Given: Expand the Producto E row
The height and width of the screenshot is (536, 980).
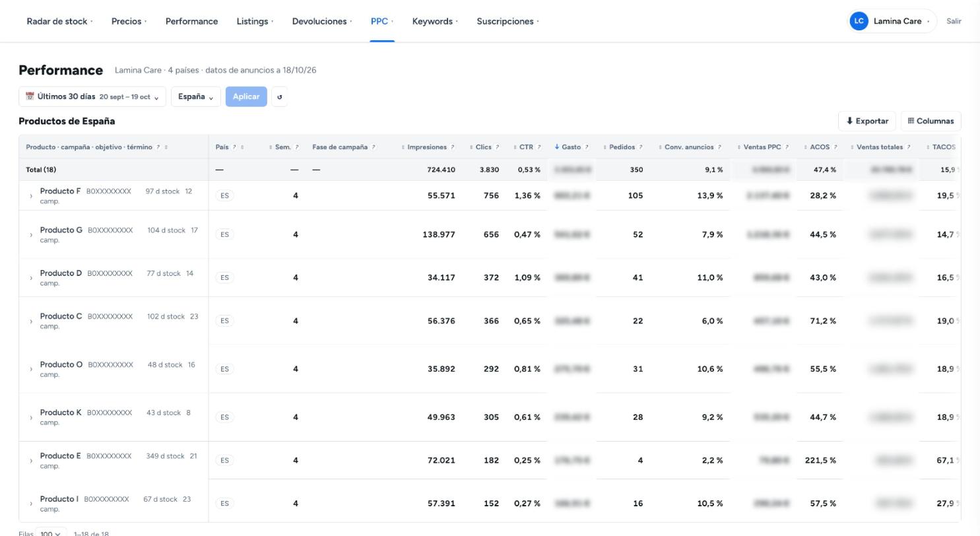Looking at the screenshot, I should pyautogui.click(x=31, y=461).
